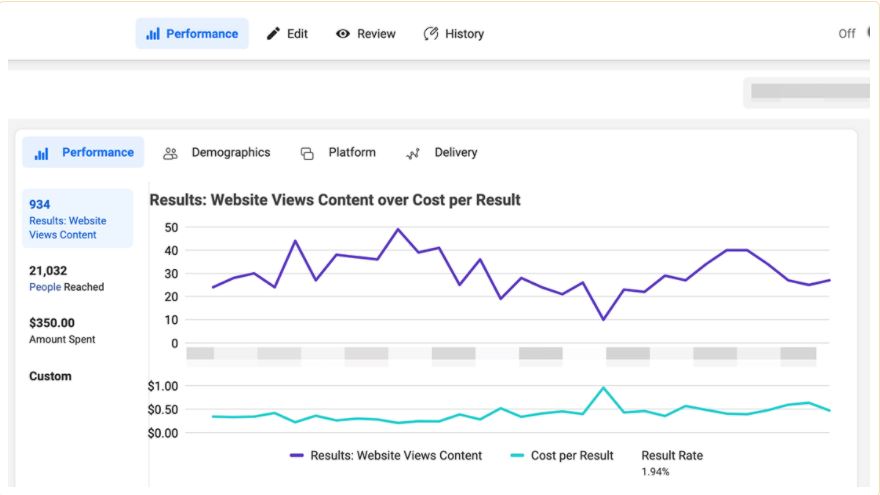Click the stacked squares icon beside Platform
This screenshot has width=880, height=495.
pos(307,153)
